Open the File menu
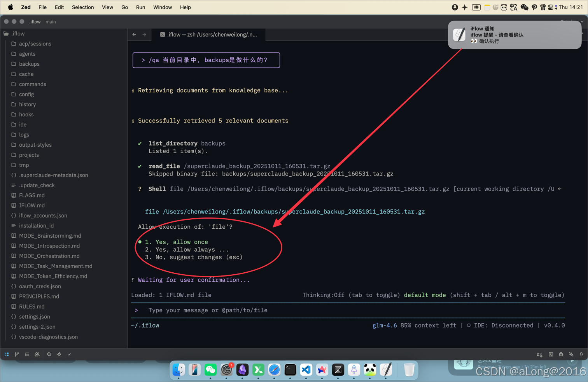 click(x=42, y=7)
